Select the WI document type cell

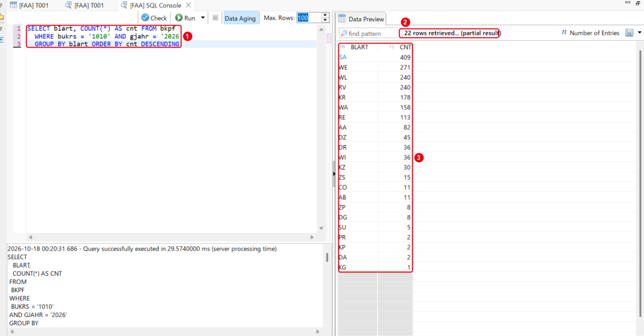coord(358,158)
